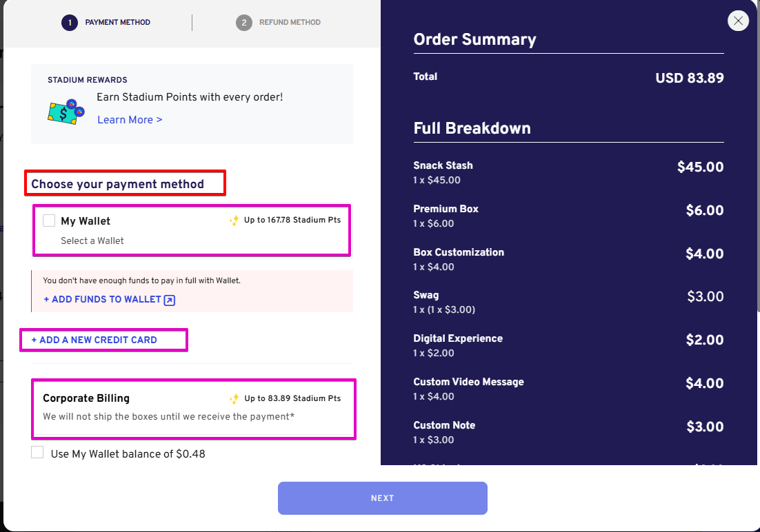The image size is (760, 532).
Task: Click the step 1 circle icon
Action: click(x=69, y=23)
